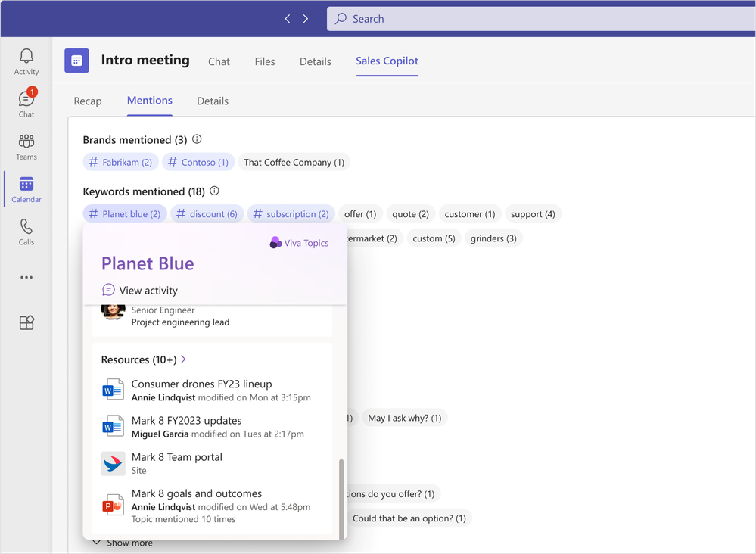
Task: Select the Contoso (1) brand chip
Action: [198, 162]
